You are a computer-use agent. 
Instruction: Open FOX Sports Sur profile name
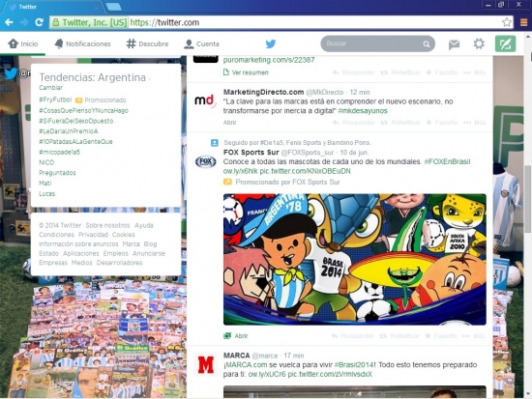(x=251, y=153)
